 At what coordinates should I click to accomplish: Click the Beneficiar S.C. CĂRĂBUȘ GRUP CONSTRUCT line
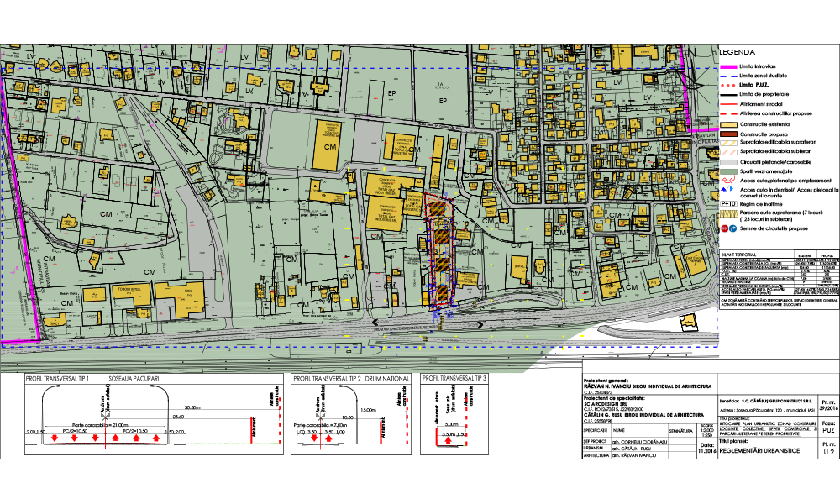(x=766, y=400)
